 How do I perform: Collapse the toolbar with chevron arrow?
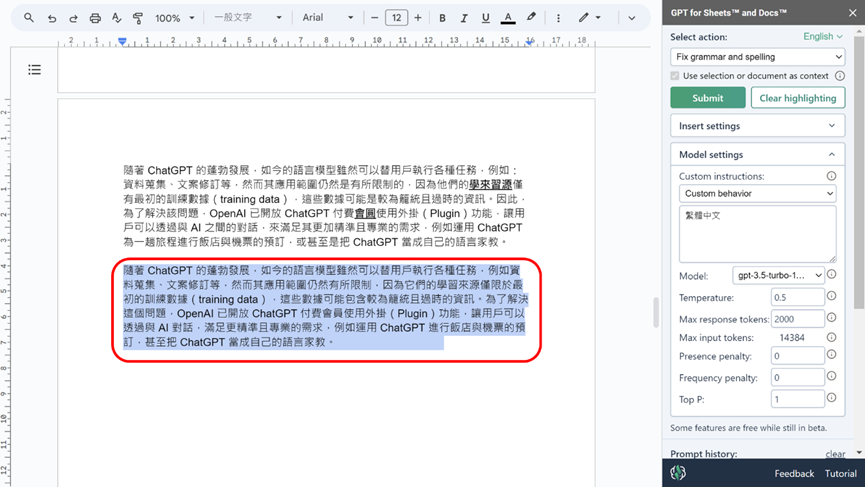click(x=632, y=18)
